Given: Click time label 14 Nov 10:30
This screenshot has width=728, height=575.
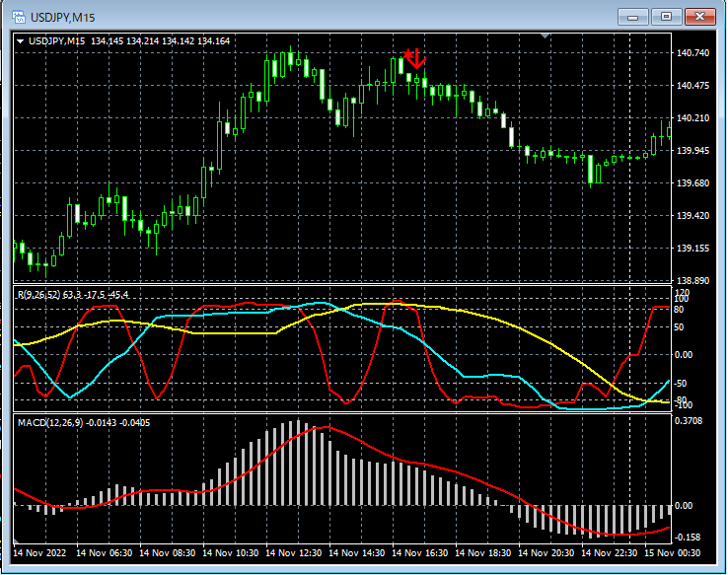Looking at the screenshot, I should [230, 553].
